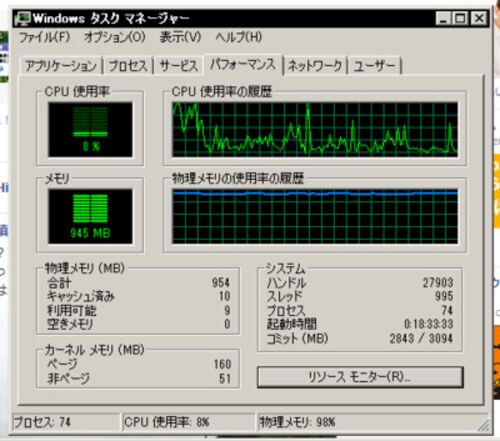The height and width of the screenshot is (441, 500).
Task: Switch to the アプリケーション tab
Action: [61, 65]
